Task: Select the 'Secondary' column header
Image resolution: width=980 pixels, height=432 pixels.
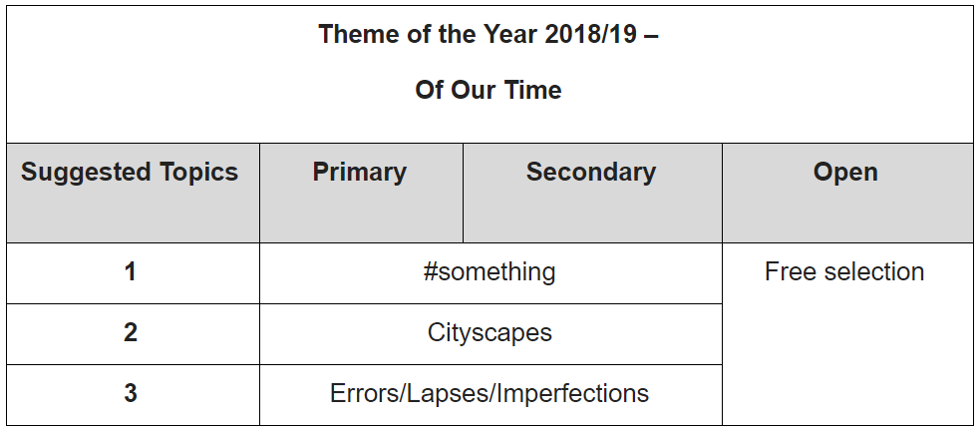Action: pyautogui.click(x=592, y=194)
